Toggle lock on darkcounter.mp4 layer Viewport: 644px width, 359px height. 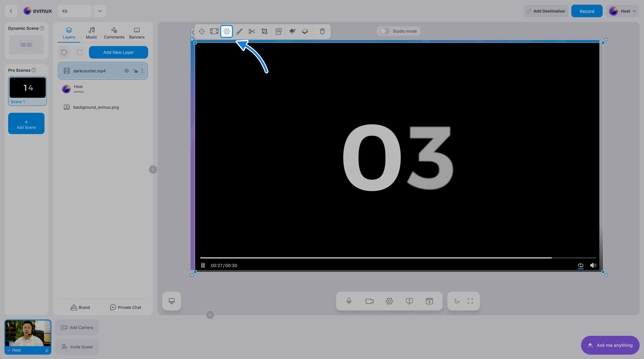coord(135,71)
